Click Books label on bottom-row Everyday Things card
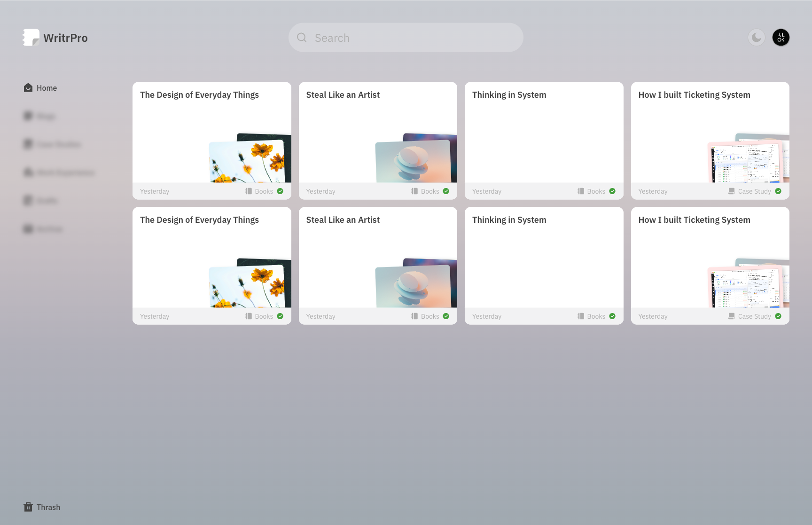Viewport: 812px width, 525px height. pyautogui.click(x=264, y=316)
